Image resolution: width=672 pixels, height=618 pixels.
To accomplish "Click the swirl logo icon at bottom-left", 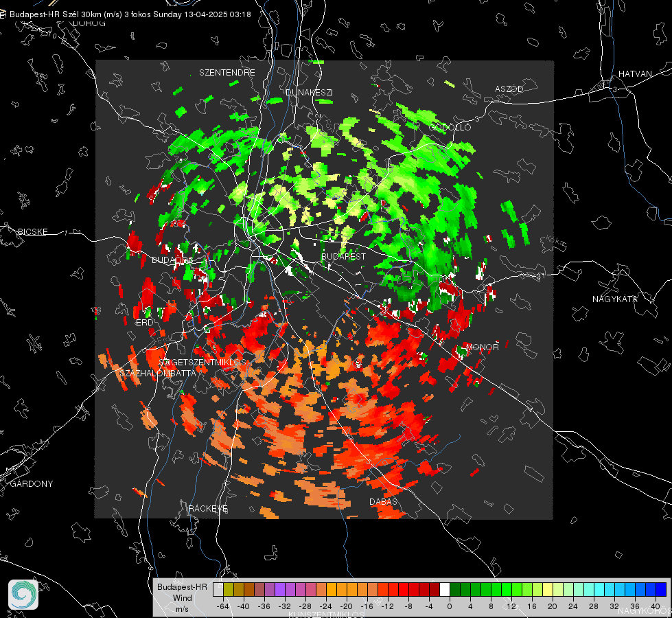I will [x=23, y=595].
